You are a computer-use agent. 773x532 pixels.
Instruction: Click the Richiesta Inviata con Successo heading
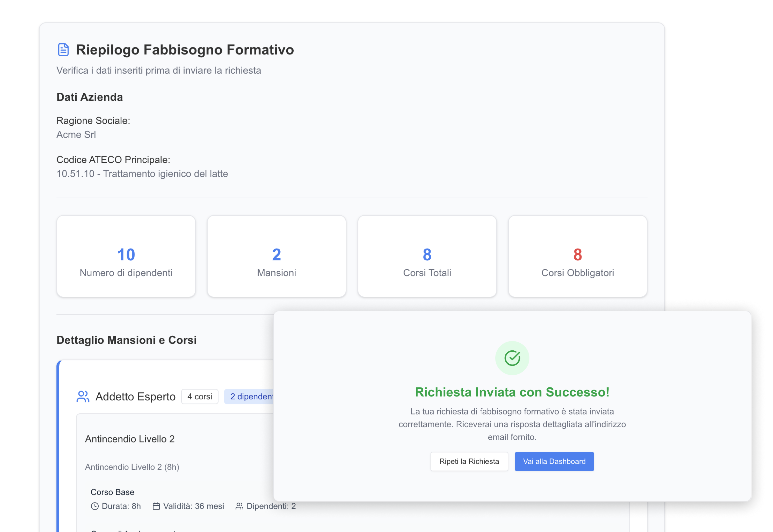tap(512, 392)
